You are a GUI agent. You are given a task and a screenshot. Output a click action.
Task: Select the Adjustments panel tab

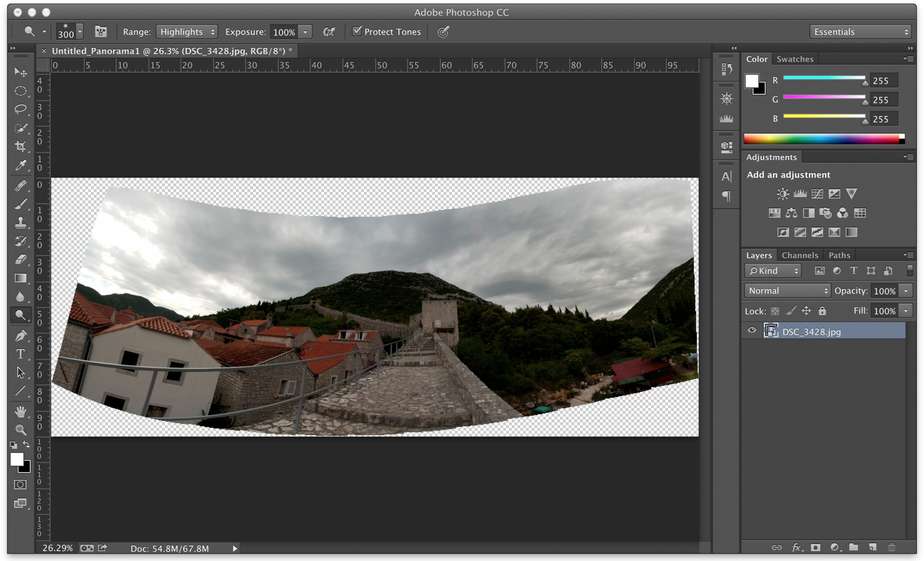(771, 157)
